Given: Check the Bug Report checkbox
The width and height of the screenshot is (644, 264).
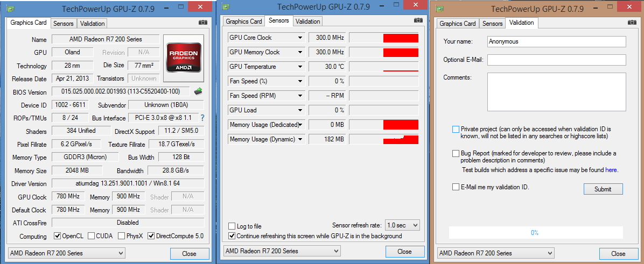Looking at the screenshot, I should pyautogui.click(x=456, y=153).
